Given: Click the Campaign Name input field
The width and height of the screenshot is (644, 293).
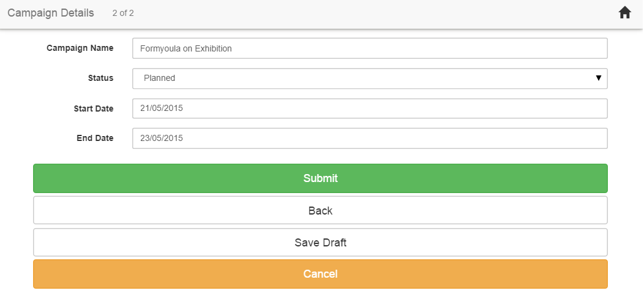Looking at the screenshot, I should click(x=370, y=48).
